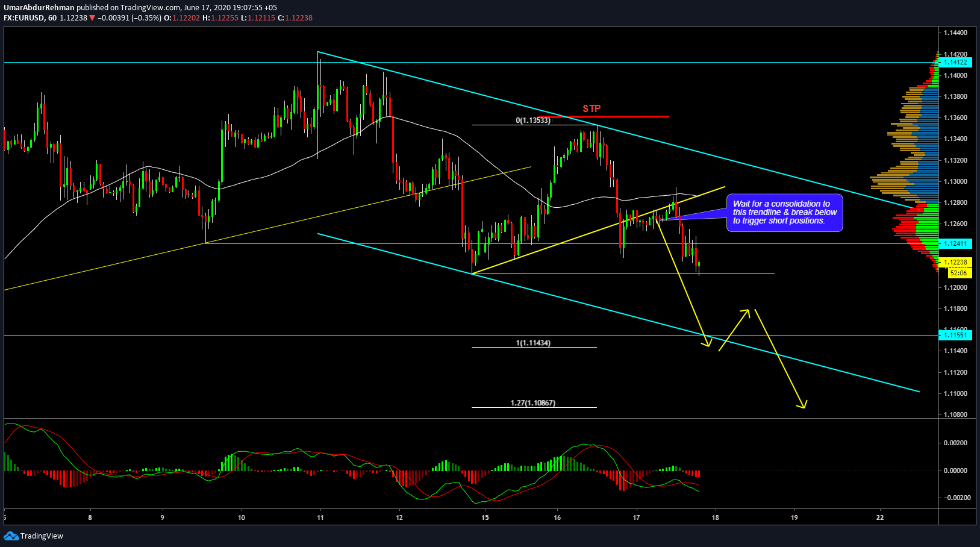
Task: Click the yellow 1.12238 current price tag
Action: pyautogui.click(x=956, y=262)
